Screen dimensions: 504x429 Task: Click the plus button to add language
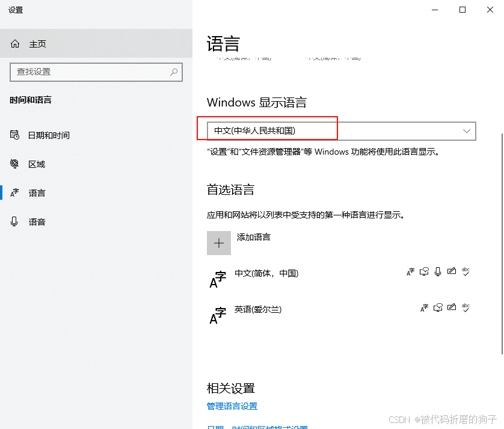219,243
